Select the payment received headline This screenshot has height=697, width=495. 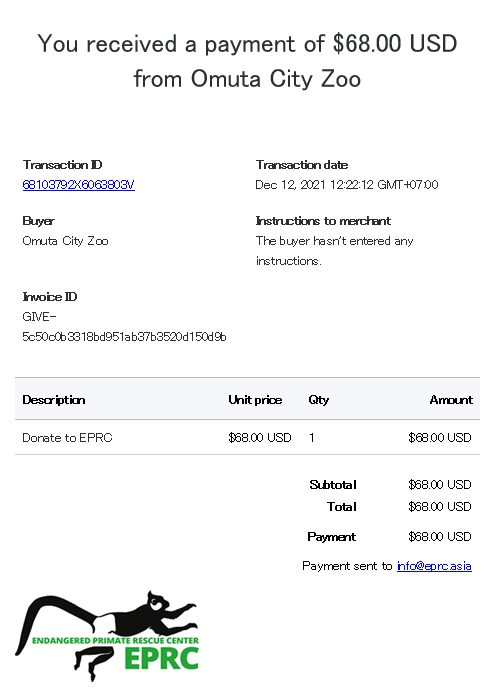click(248, 61)
